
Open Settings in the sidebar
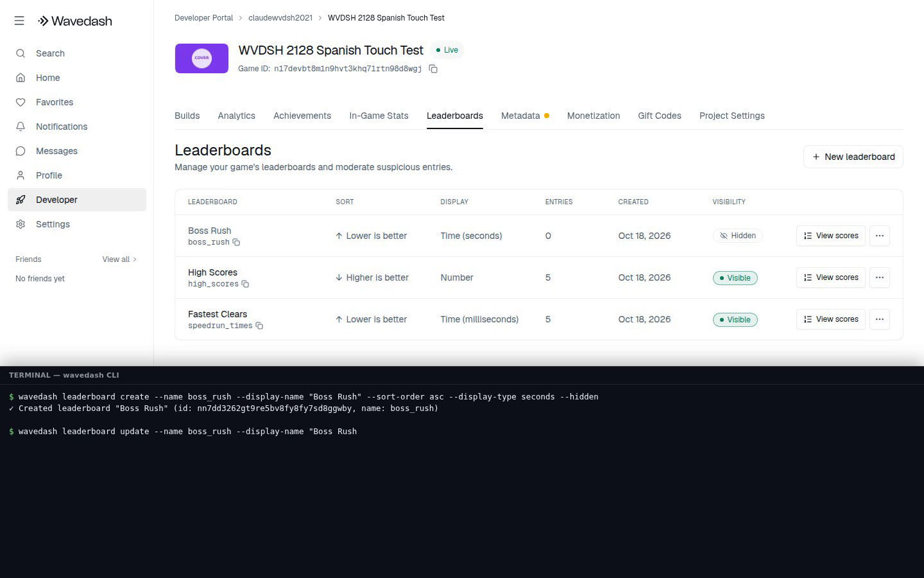point(77,224)
